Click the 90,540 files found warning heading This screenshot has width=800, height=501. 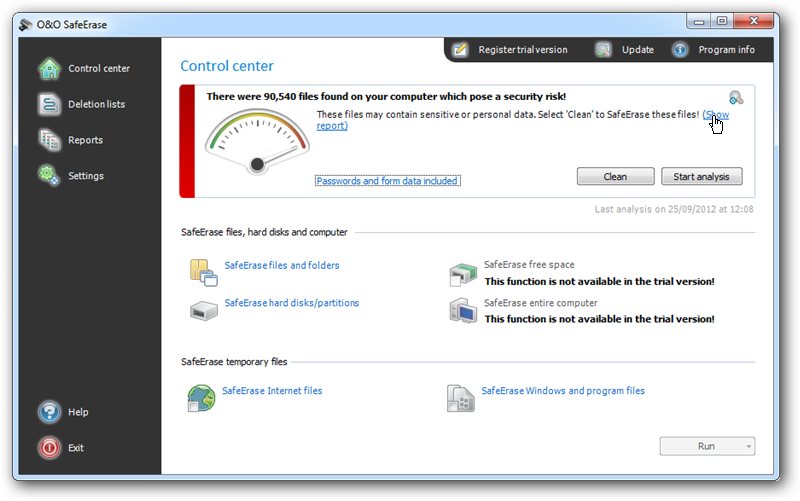(386, 96)
